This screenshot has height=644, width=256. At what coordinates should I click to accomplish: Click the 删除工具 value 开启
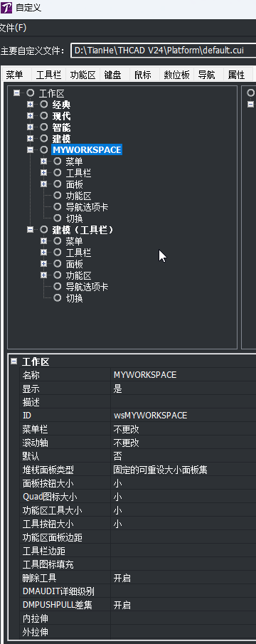[x=122, y=579]
